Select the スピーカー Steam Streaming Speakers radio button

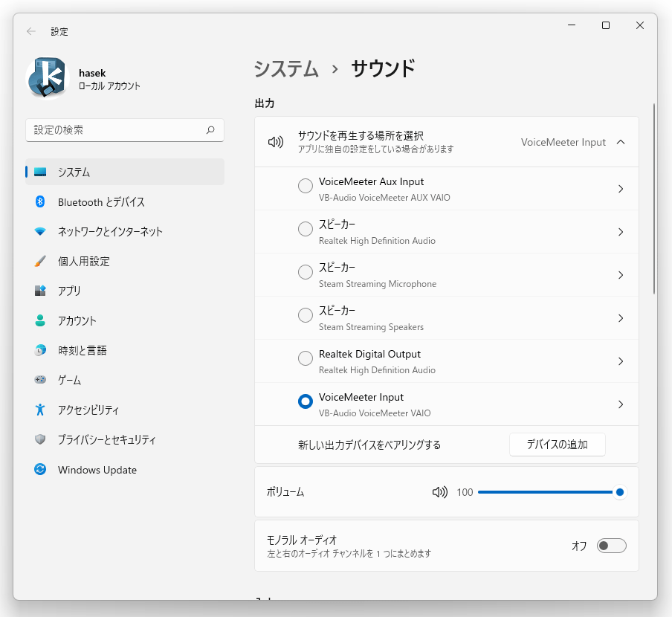click(x=305, y=315)
